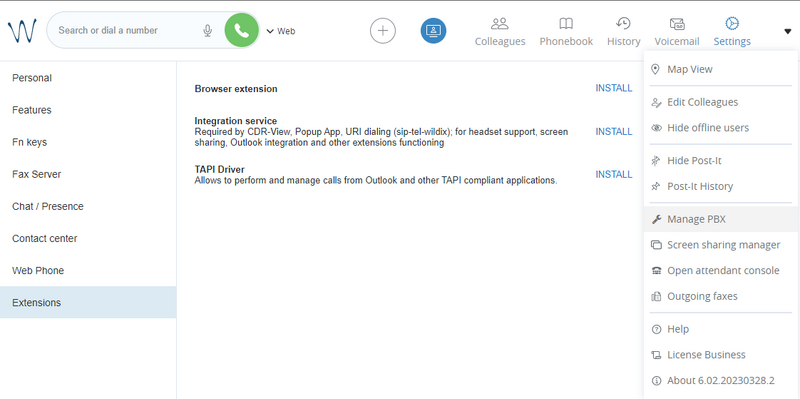This screenshot has height=399, width=800.
Task: Open the Voicemail tab
Action: point(677,32)
